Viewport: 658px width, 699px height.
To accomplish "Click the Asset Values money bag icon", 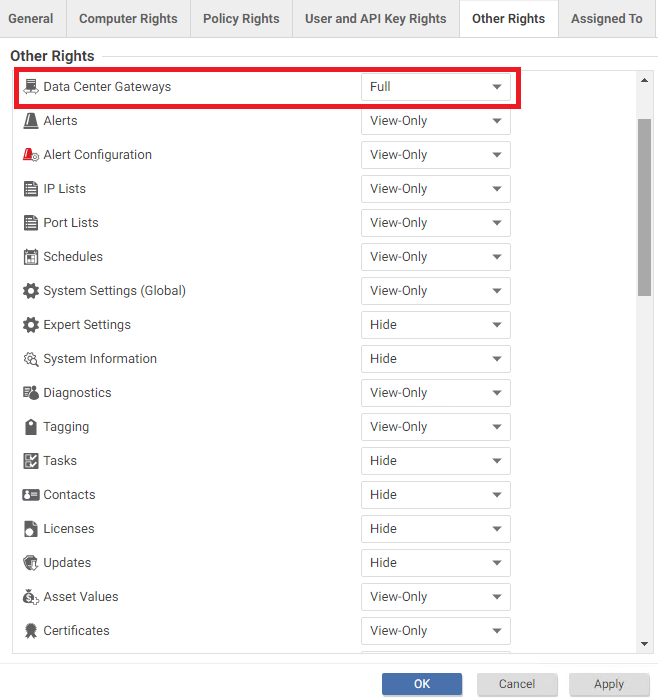I will [x=31, y=597].
